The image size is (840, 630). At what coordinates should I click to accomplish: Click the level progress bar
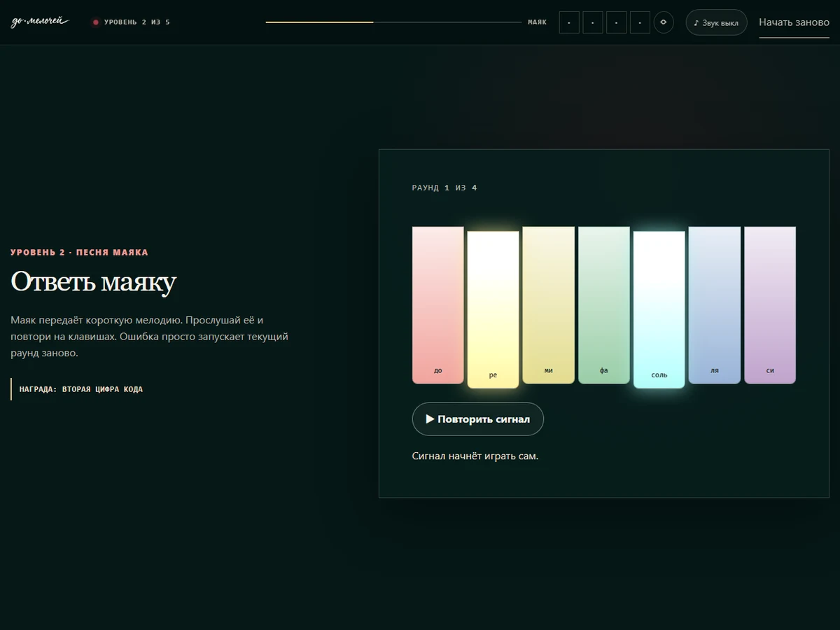pos(393,22)
